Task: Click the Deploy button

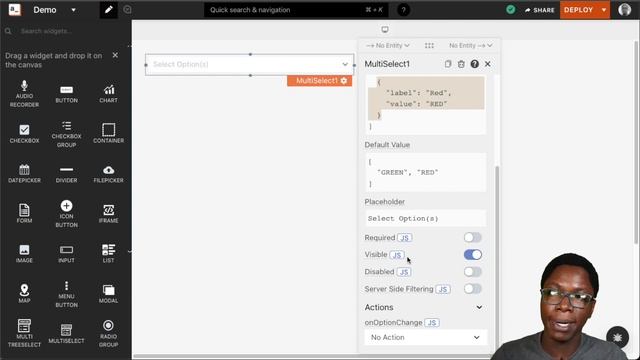Action: [578, 10]
